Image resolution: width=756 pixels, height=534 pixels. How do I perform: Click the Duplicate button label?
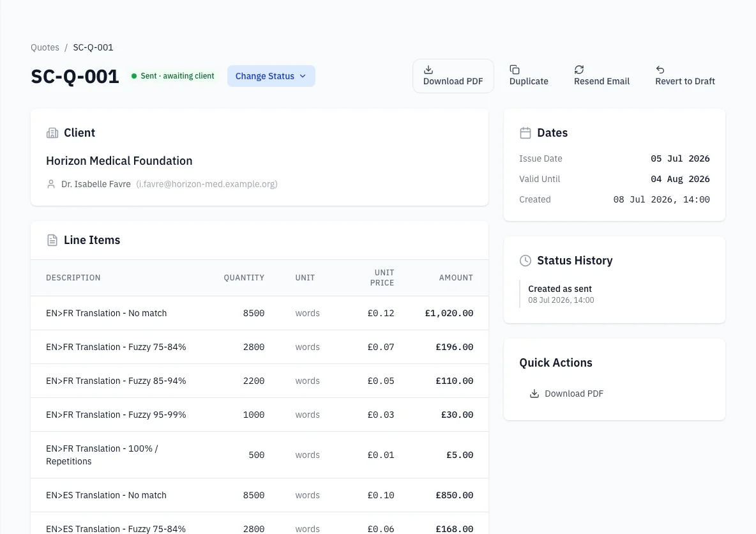pyautogui.click(x=529, y=81)
